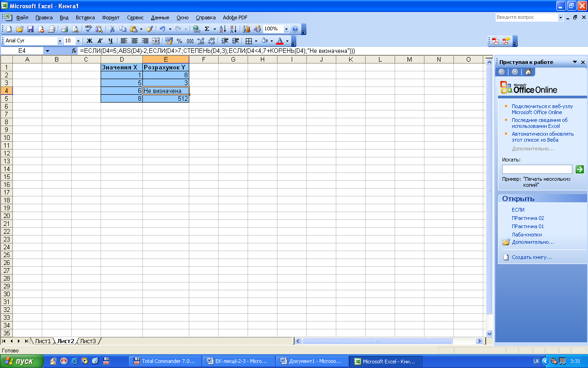Expand the Font Color dropdown arrow
The width and height of the screenshot is (588, 368).
(x=287, y=41)
